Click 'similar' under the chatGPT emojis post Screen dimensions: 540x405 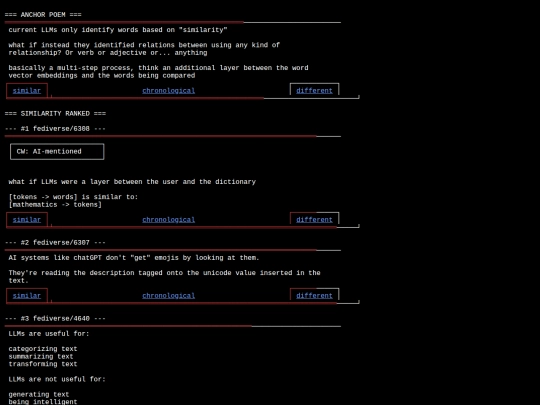point(27,296)
